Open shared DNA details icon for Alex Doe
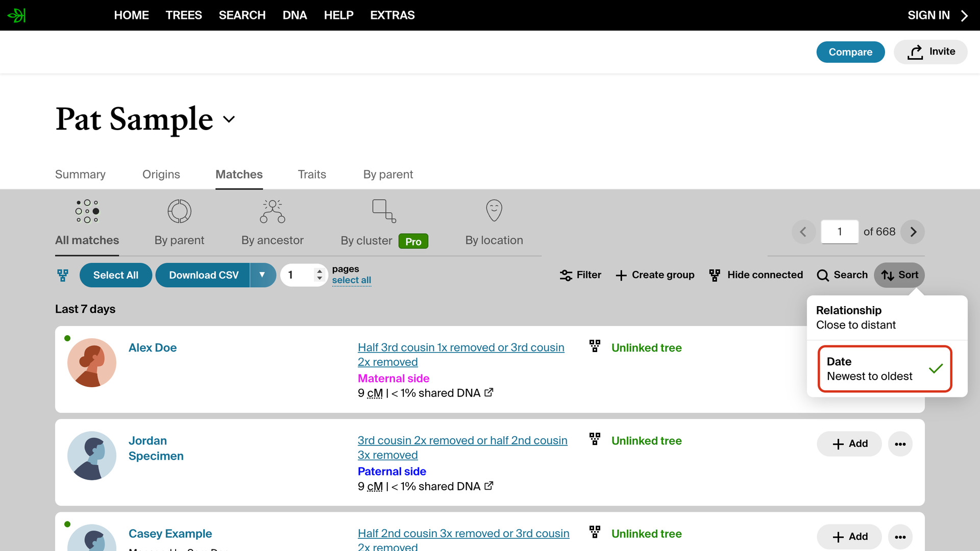 [x=489, y=392]
